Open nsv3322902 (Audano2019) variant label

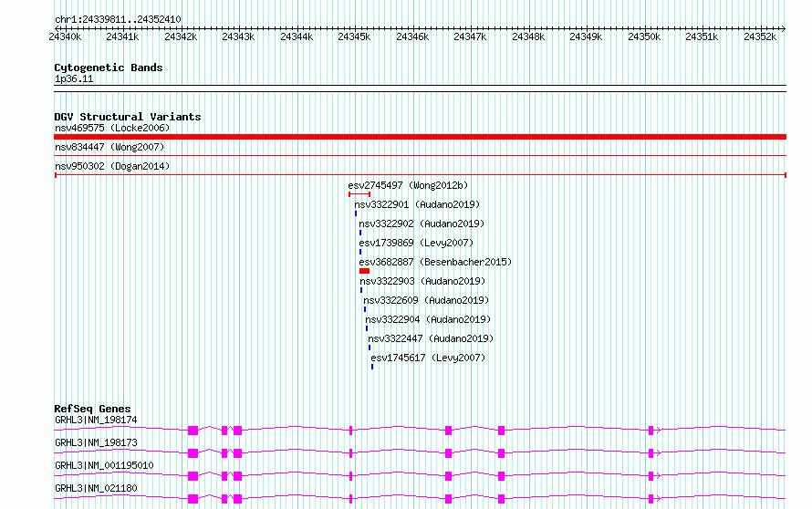[422, 223]
